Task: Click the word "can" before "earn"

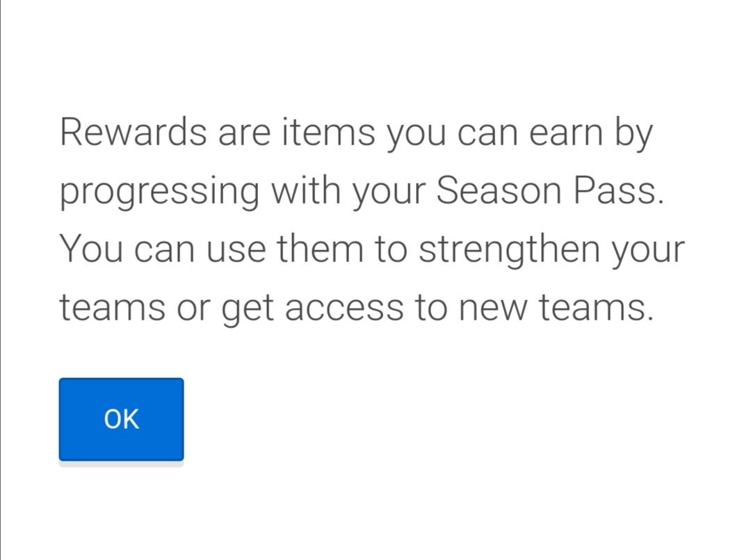Action: (487, 133)
